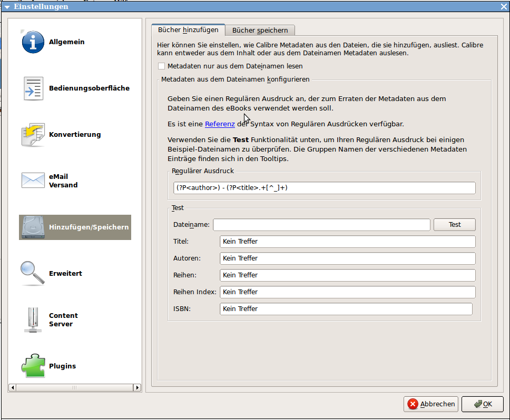Click the ISBN result field
Image resolution: width=510 pixels, height=420 pixels.
pyautogui.click(x=346, y=309)
